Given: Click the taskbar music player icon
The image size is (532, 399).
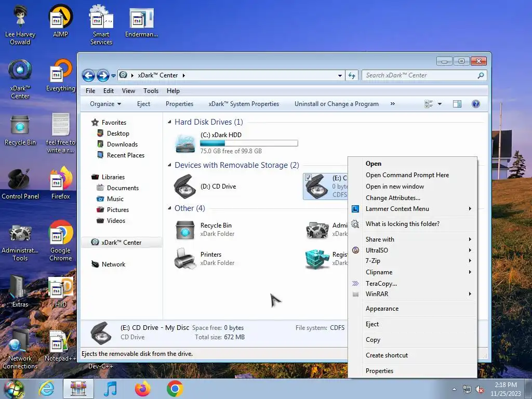Looking at the screenshot, I should (110, 389).
